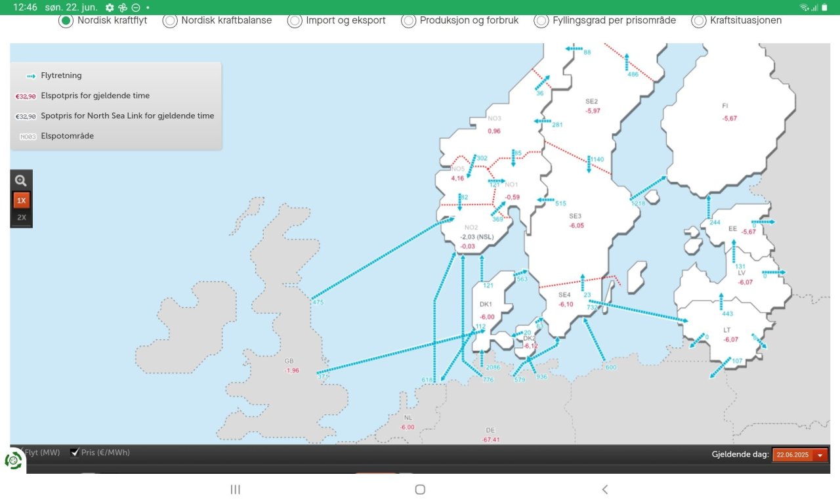Click the SE3 price value -6,05
Viewport: 840px width, 504px height.
[x=576, y=225]
